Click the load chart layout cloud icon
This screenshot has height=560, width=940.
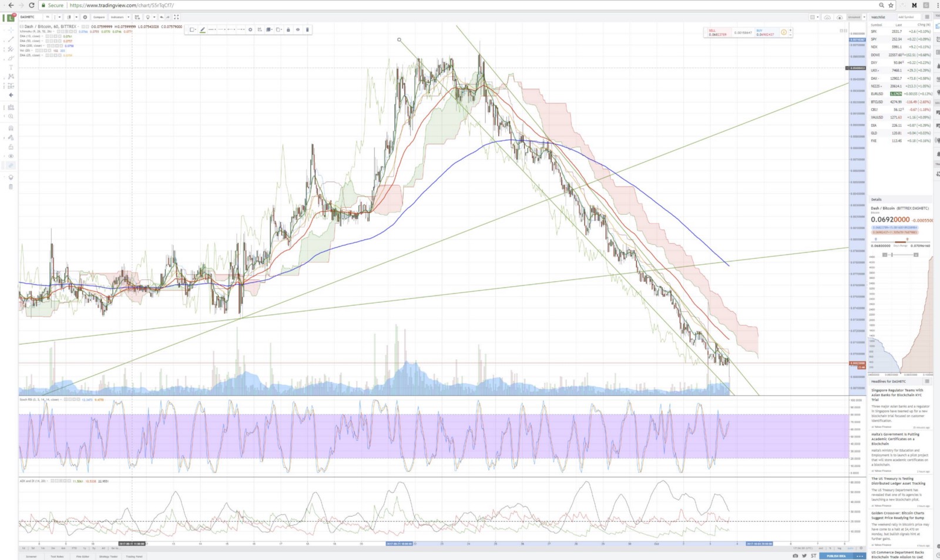827,17
